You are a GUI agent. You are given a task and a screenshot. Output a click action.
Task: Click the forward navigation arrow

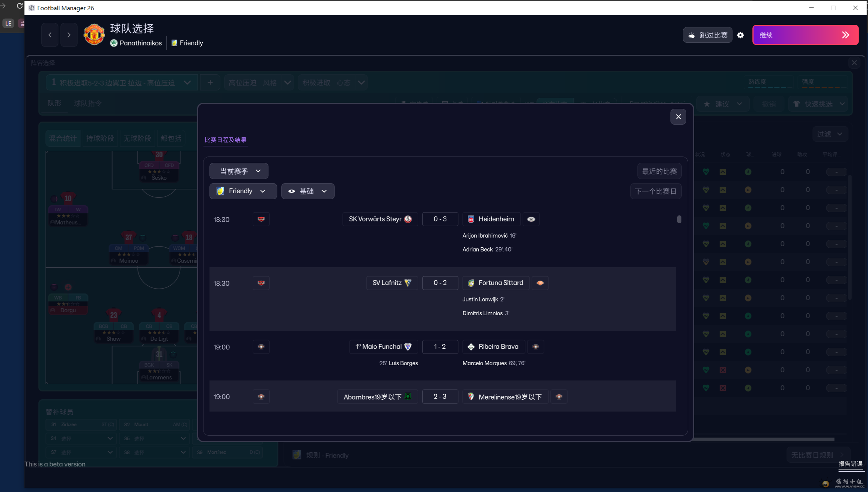tap(69, 35)
